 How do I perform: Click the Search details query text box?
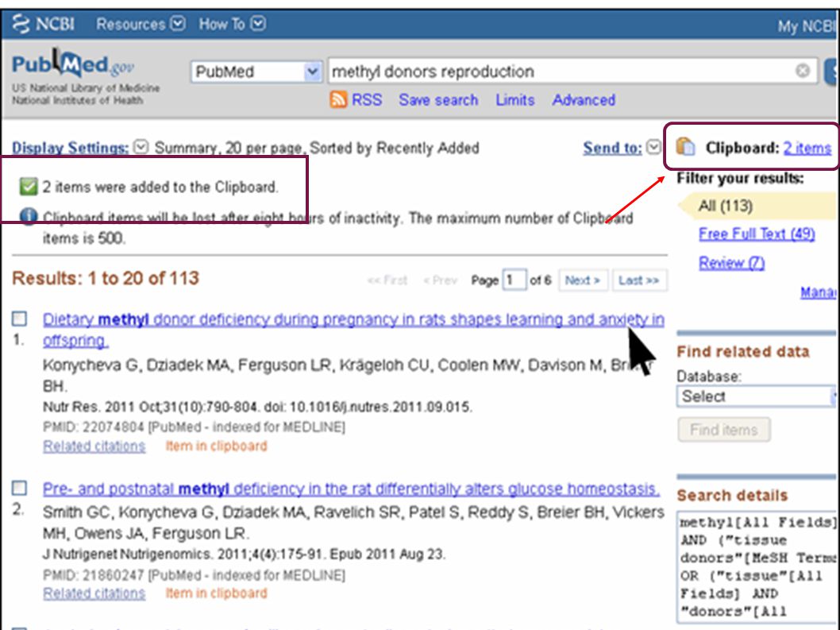point(757,566)
